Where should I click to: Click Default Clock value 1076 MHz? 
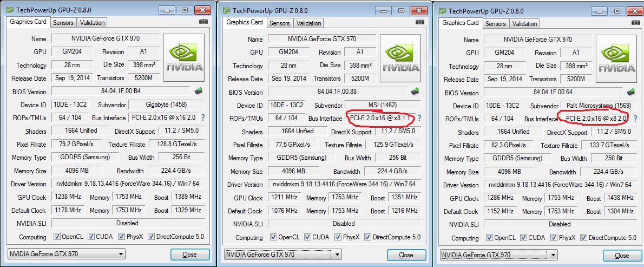[284, 210]
